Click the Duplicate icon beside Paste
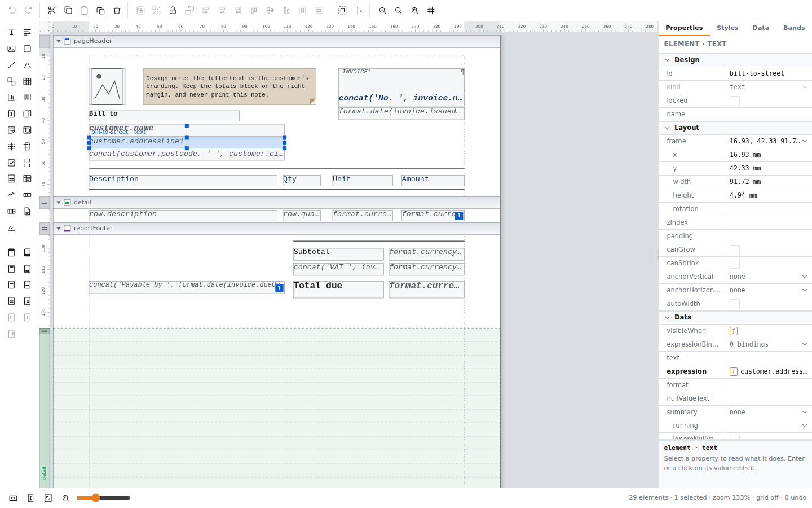The width and height of the screenshot is (812, 508). point(100,10)
